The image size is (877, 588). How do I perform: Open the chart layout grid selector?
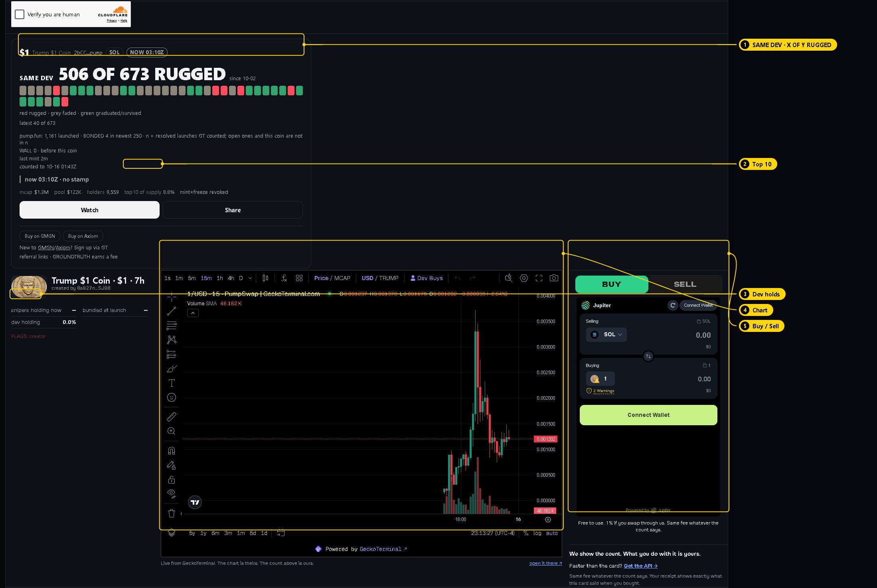(x=299, y=278)
